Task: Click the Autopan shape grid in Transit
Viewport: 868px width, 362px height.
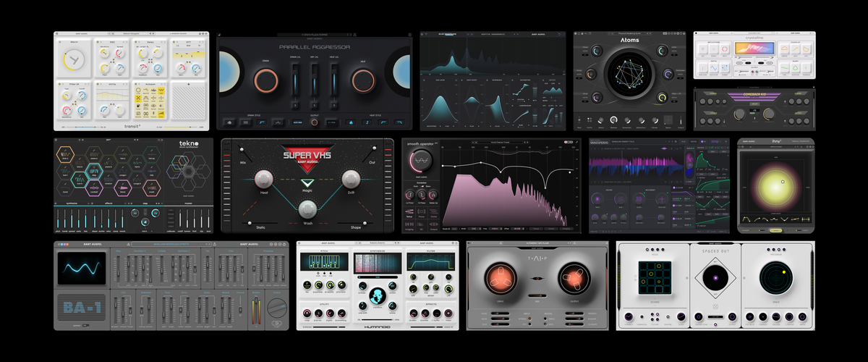Action: click(x=150, y=103)
